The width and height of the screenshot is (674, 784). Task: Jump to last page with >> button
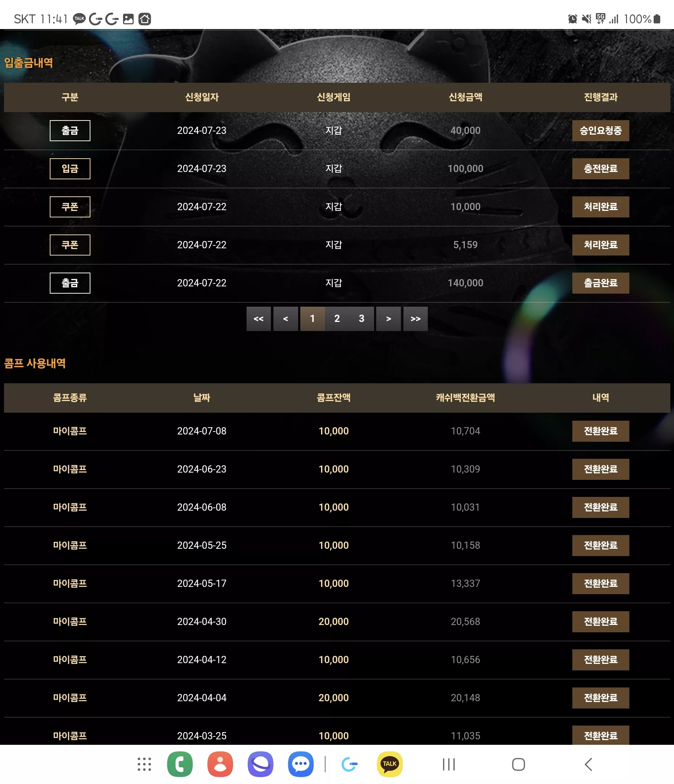pyautogui.click(x=415, y=319)
